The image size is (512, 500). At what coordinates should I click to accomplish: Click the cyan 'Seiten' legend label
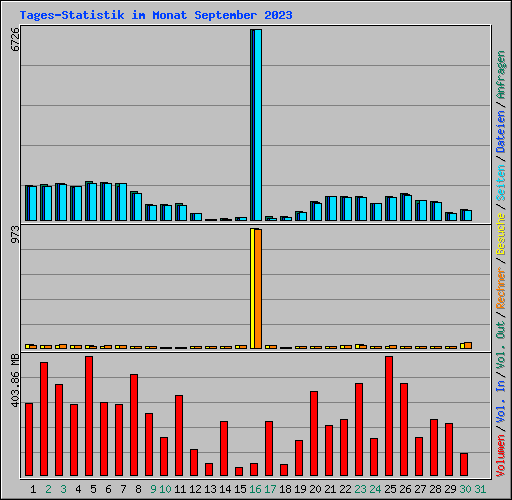[501, 183]
